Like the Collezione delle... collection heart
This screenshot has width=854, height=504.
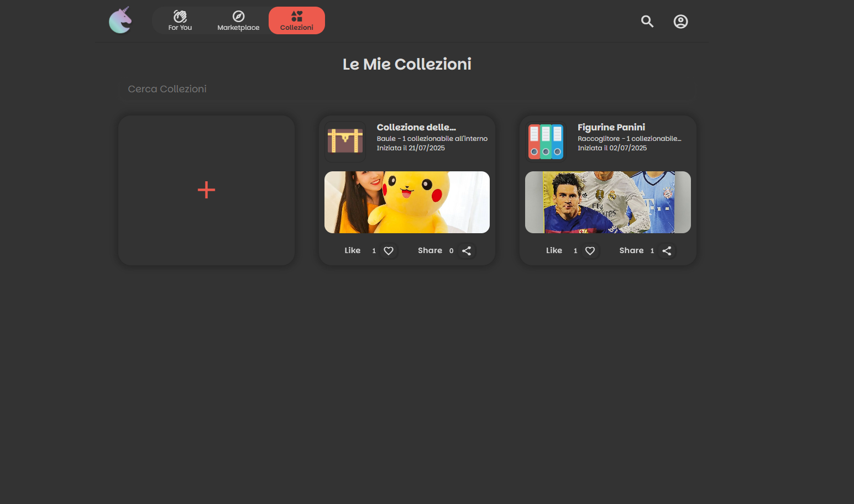[x=389, y=251]
